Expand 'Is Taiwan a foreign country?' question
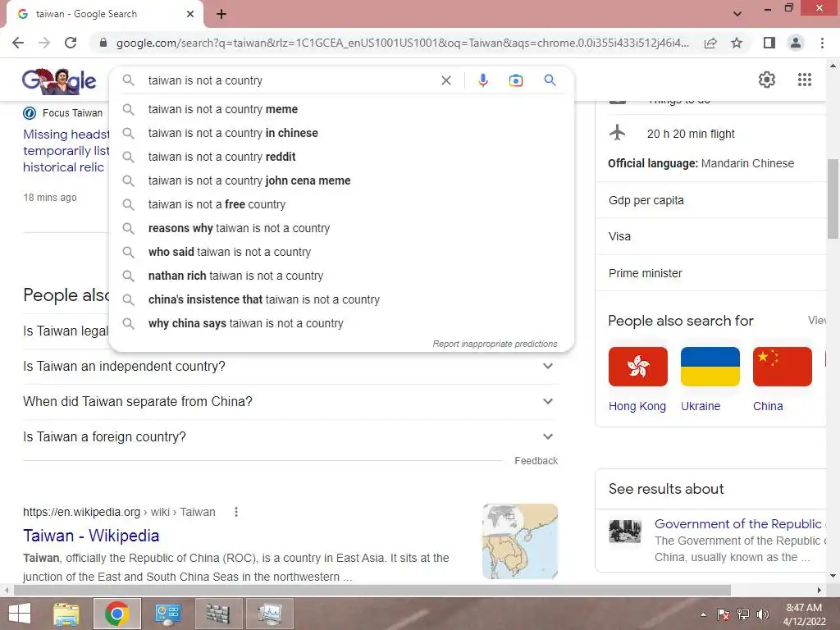The height and width of the screenshot is (630, 840). 290,437
